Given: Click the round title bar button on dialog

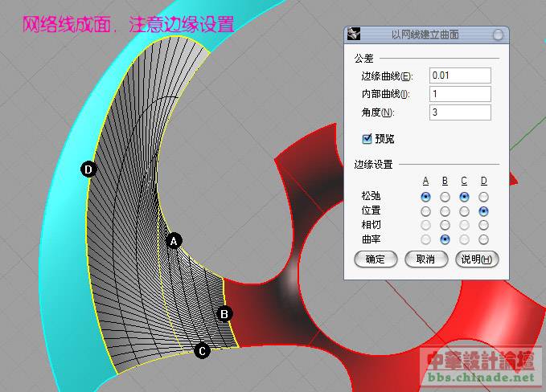Looking at the screenshot, I should [498, 35].
